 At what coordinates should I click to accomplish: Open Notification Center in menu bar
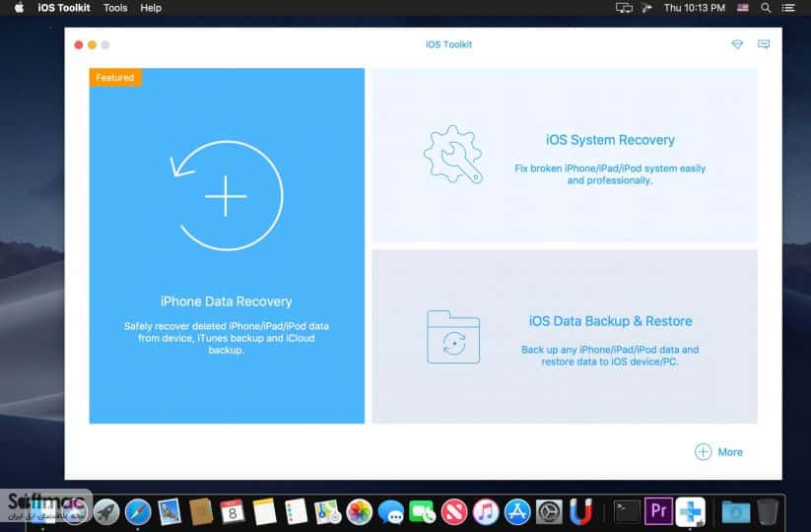pos(788,8)
